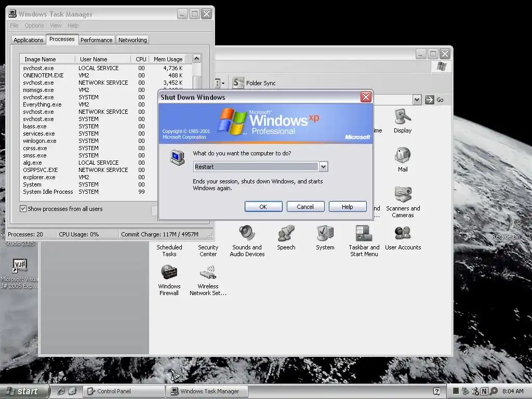Open the Speech control panel icon
This screenshot has height=399, width=532.
(286, 237)
